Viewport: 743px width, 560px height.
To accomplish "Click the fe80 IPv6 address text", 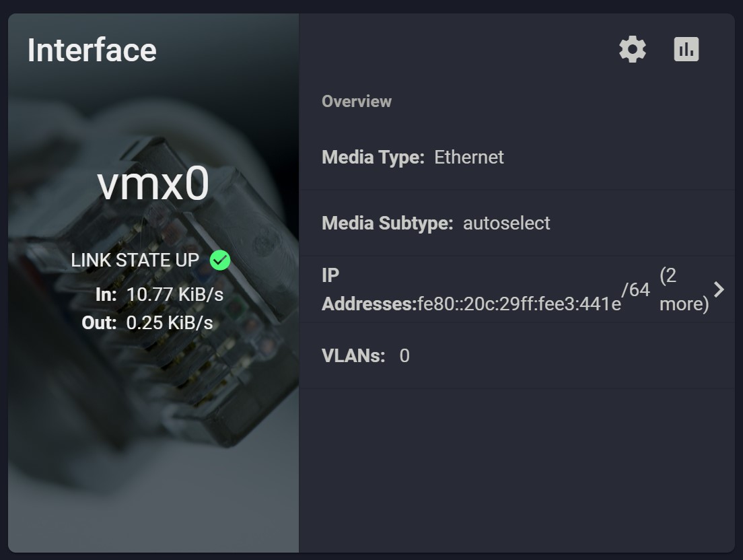I will (x=519, y=304).
